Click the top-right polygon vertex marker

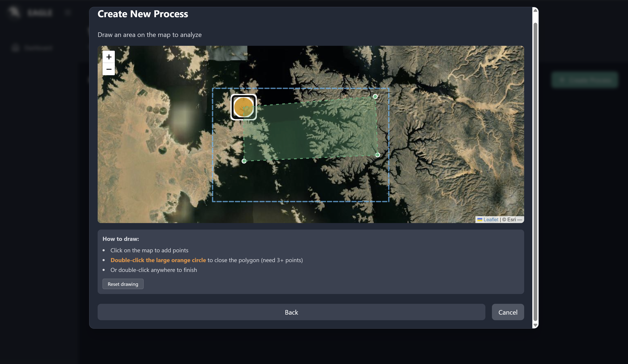coord(375,96)
